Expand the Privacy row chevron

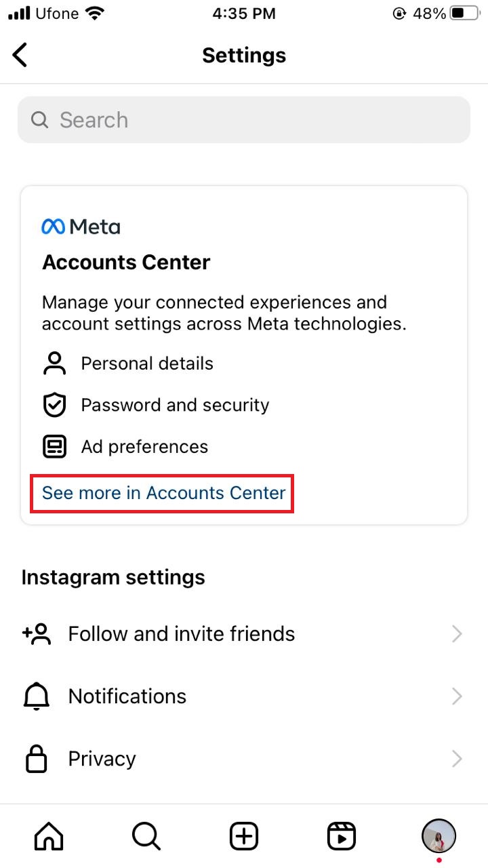point(457,758)
